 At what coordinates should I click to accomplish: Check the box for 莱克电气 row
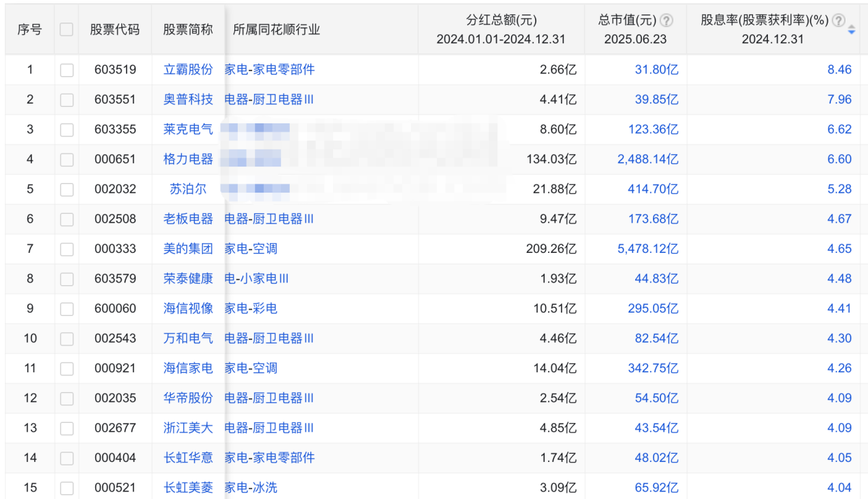point(66,130)
